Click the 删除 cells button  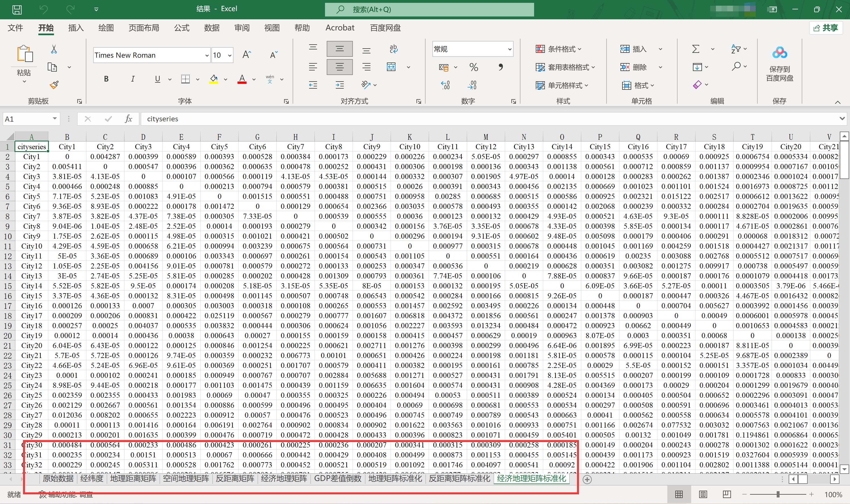pos(633,67)
